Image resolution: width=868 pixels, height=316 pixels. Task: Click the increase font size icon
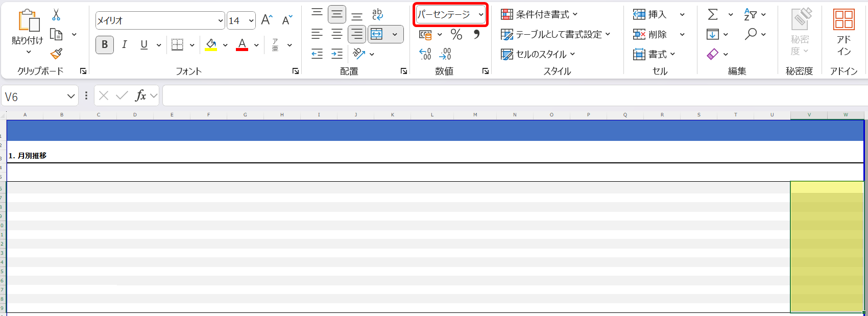point(267,20)
